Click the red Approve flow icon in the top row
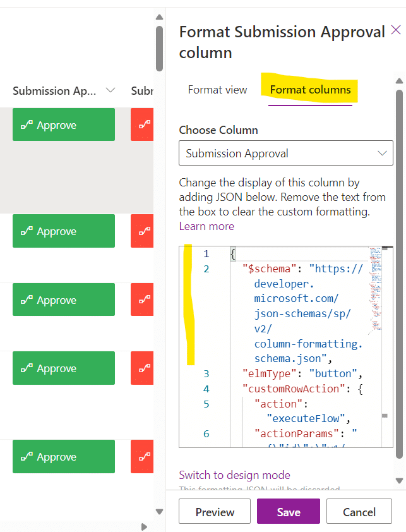This screenshot has height=532, width=406. [141, 124]
